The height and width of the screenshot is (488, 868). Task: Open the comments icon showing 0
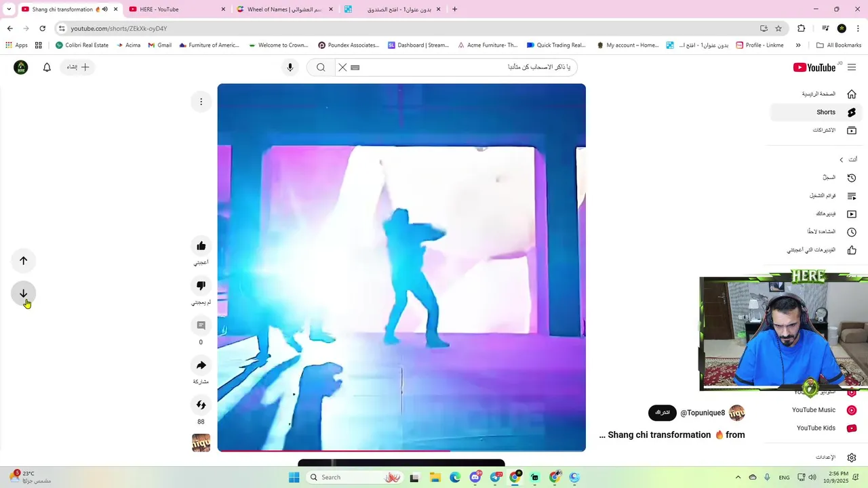pyautogui.click(x=201, y=325)
